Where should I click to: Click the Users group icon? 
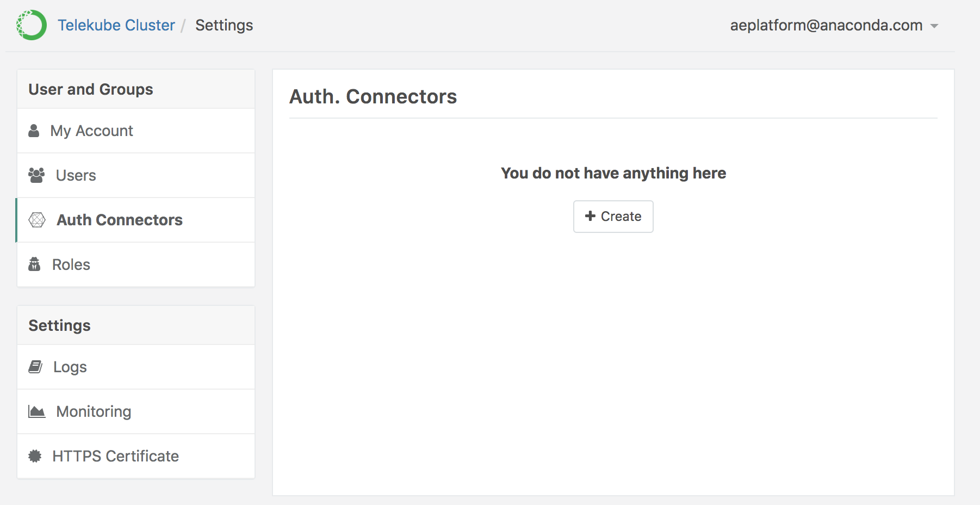(x=36, y=175)
